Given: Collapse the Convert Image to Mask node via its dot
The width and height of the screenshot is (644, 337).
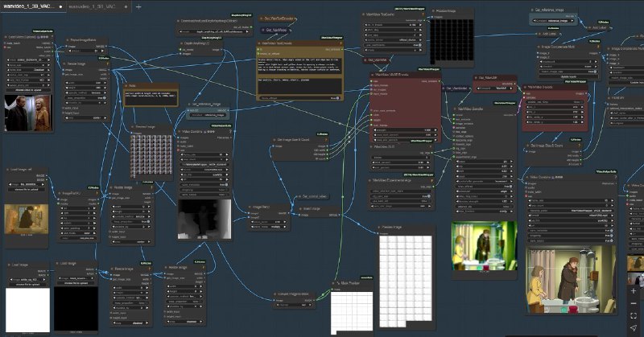Looking at the screenshot, I should click(x=275, y=294).
